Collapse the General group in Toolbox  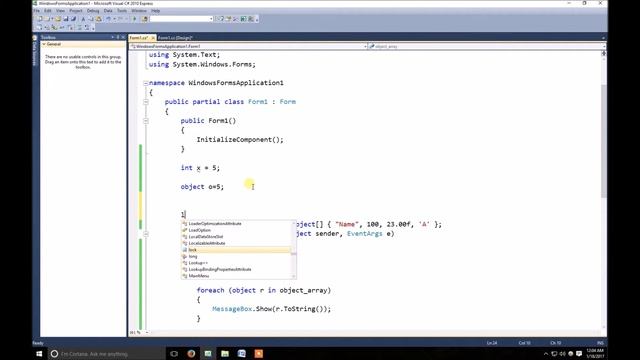coord(44,44)
